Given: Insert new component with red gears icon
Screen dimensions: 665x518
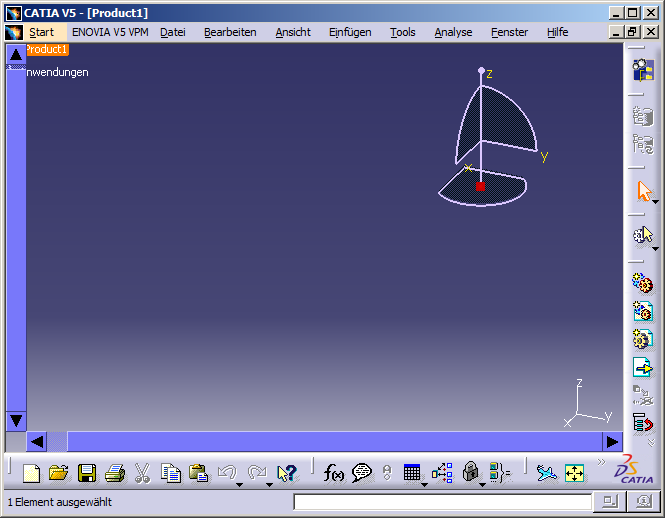Looking at the screenshot, I should [643, 283].
